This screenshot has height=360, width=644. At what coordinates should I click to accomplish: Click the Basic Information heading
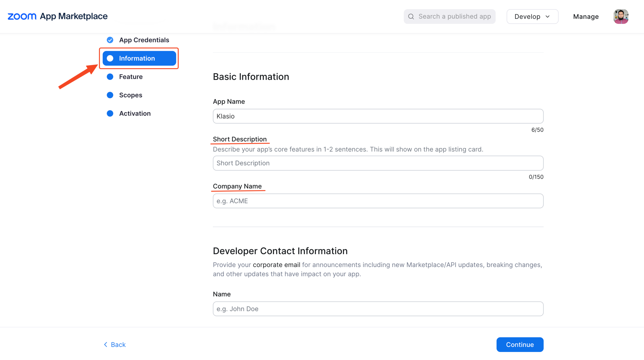tap(251, 77)
